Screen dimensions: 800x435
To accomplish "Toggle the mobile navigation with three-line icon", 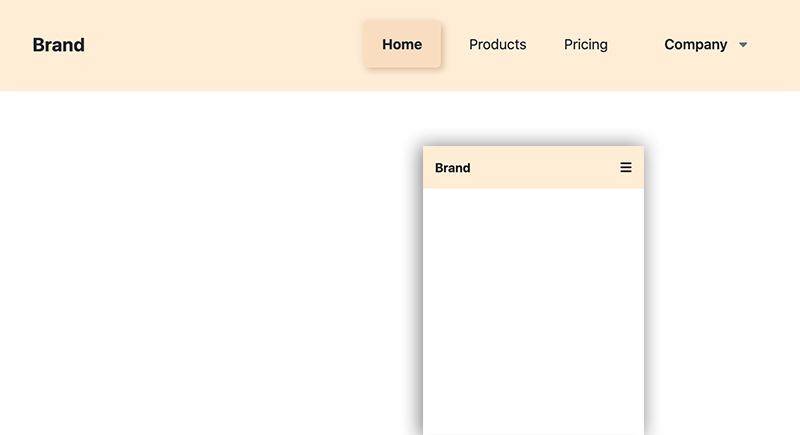I will (626, 167).
